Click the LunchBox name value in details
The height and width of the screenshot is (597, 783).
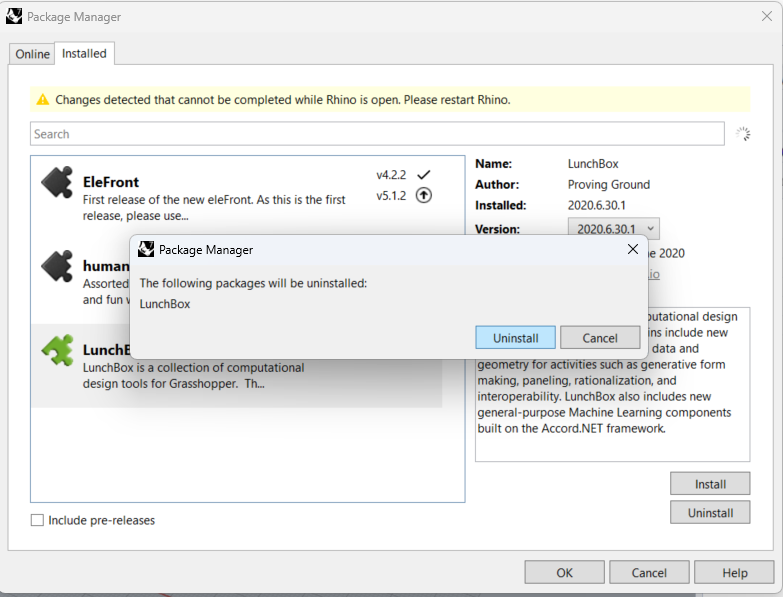point(593,164)
